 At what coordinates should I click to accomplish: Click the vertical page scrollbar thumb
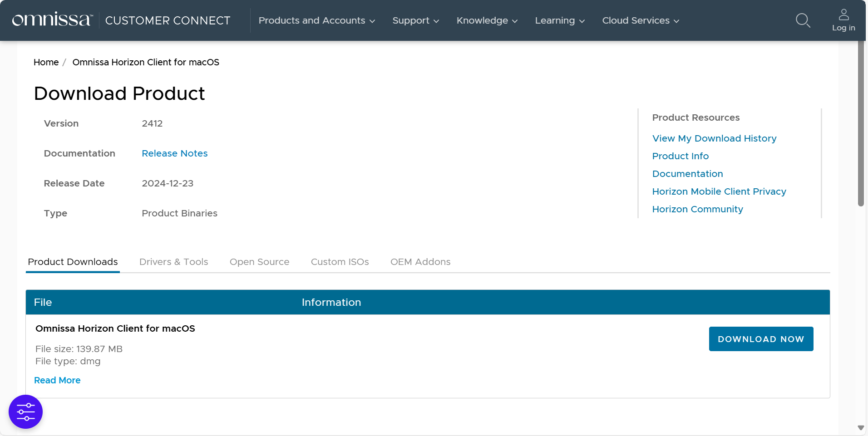[x=861, y=123]
